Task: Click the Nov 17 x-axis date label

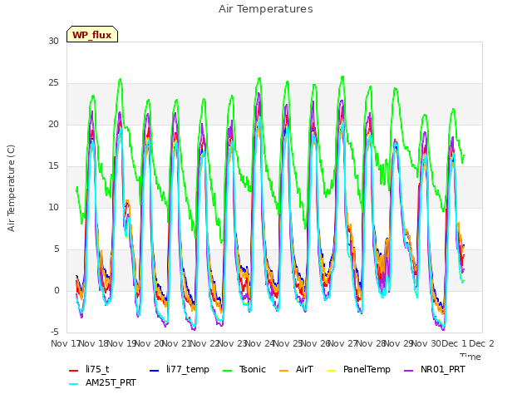Action: coord(65,343)
